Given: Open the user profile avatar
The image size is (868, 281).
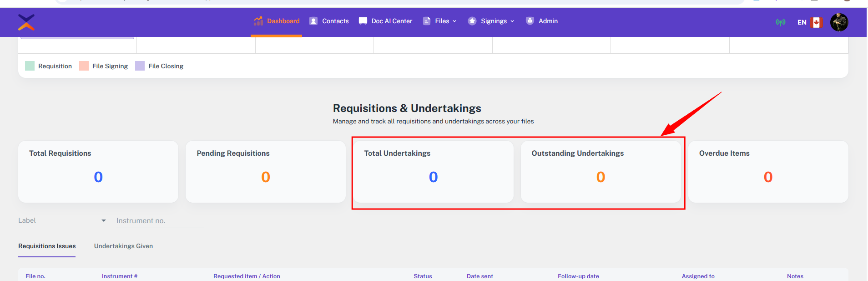Looking at the screenshot, I should pos(839,22).
